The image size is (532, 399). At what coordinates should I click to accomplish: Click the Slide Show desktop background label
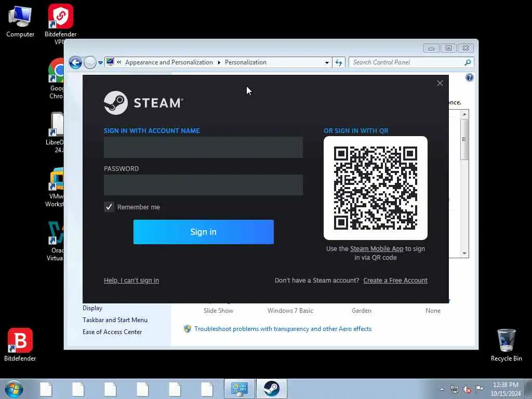(x=219, y=311)
